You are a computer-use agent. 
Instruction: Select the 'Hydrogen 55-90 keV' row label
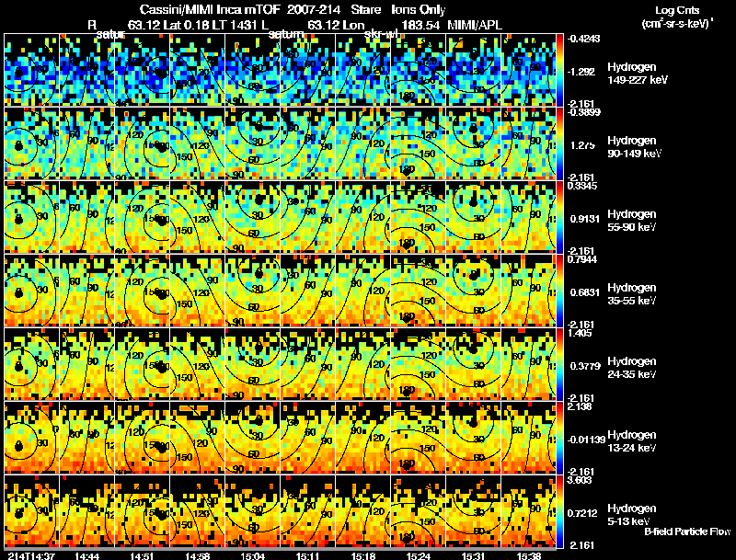pos(631,220)
